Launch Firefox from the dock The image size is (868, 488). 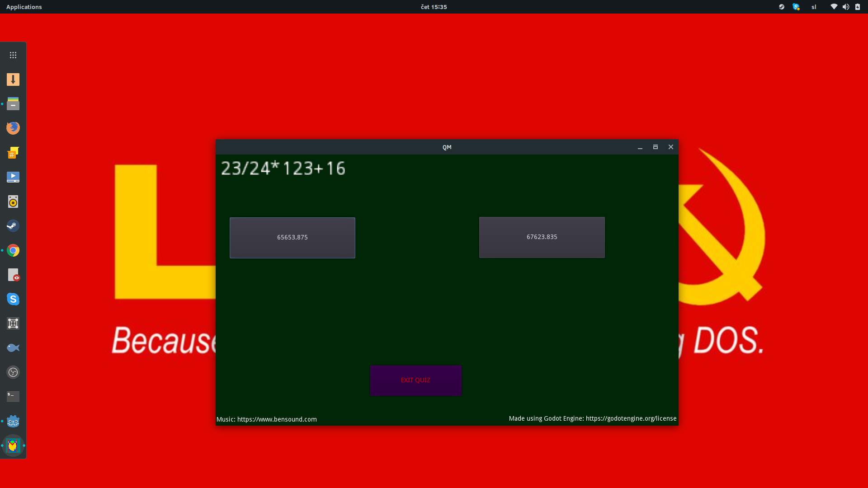point(13,128)
